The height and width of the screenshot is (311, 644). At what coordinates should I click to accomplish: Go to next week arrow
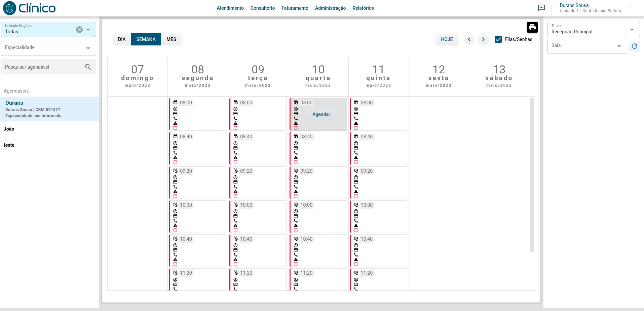click(x=483, y=39)
